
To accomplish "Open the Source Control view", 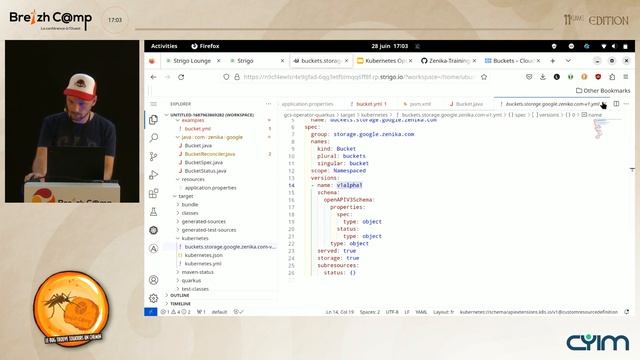I will 153,156.
